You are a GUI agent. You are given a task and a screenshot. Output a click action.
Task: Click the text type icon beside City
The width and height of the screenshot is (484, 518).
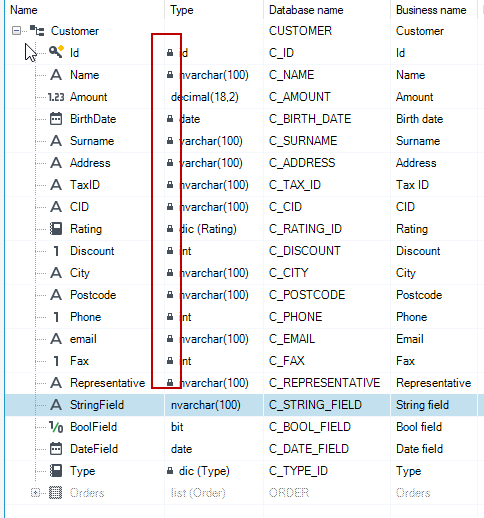(56, 273)
